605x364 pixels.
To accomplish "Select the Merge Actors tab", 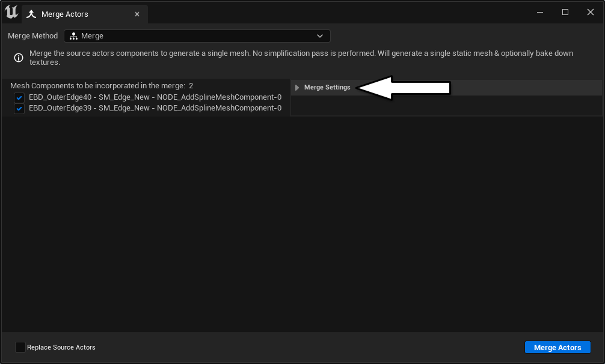I will coord(65,14).
